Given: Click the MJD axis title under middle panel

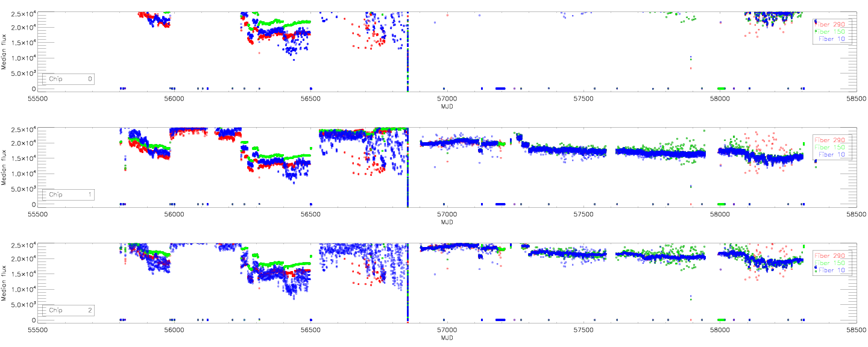Looking at the screenshot, I should [x=447, y=222].
